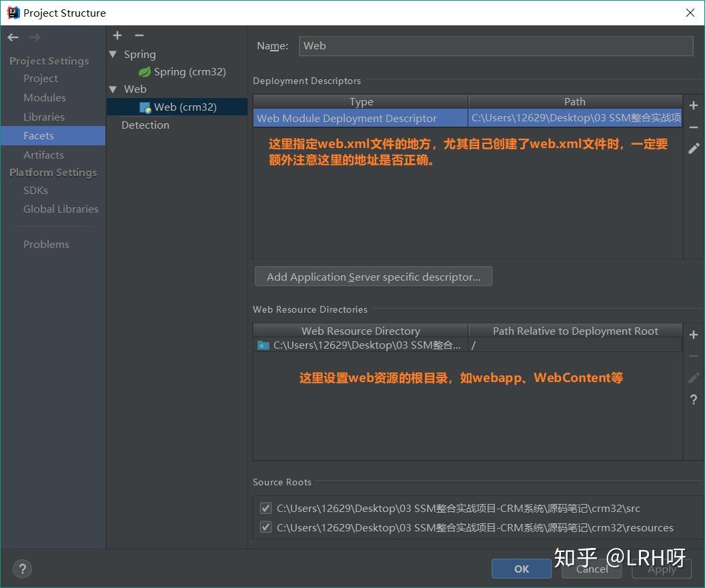Click the dialog help icon at bottom left
This screenshot has height=588, width=705.
tap(22, 569)
